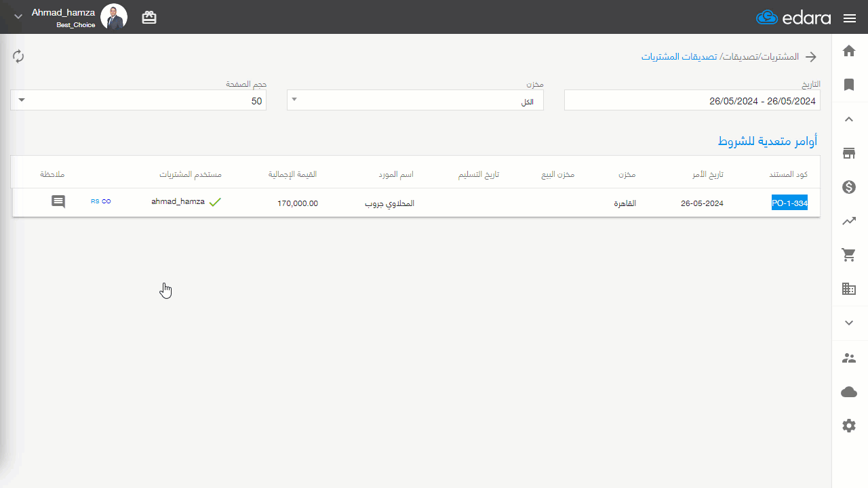868x488 pixels.
Task: Expand sidebar with the down chevron
Action: [x=849, y=323]
